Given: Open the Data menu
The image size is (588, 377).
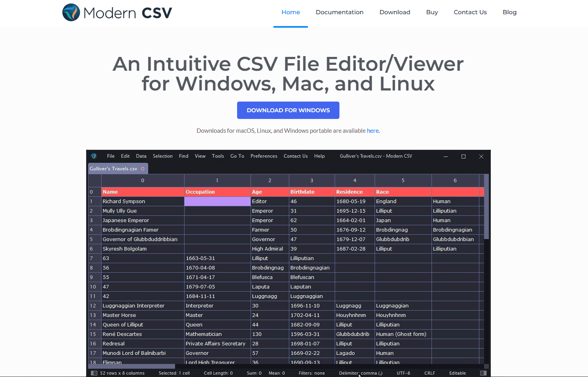Looking at the screenshot, I should tap(141, 156).
